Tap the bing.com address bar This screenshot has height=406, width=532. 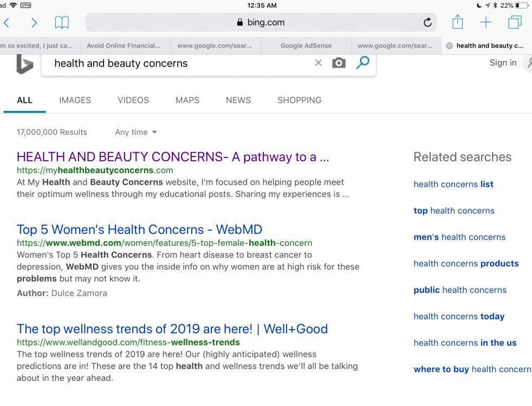(261, 22)
